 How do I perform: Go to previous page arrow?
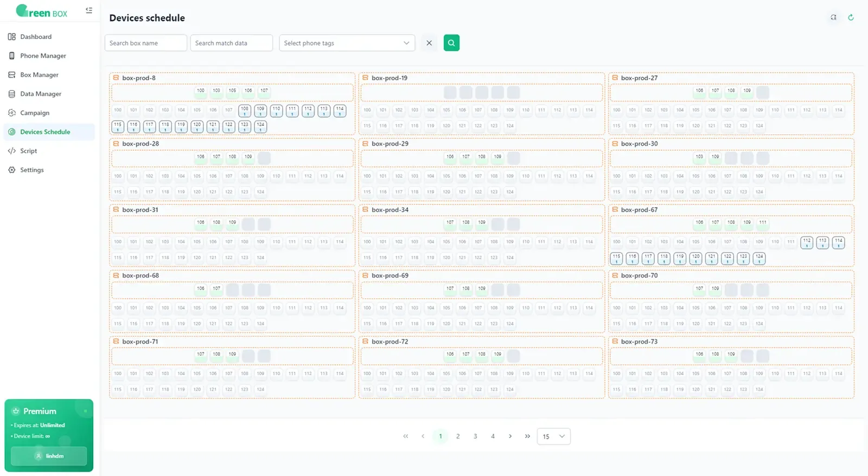[x=423, y=436]
